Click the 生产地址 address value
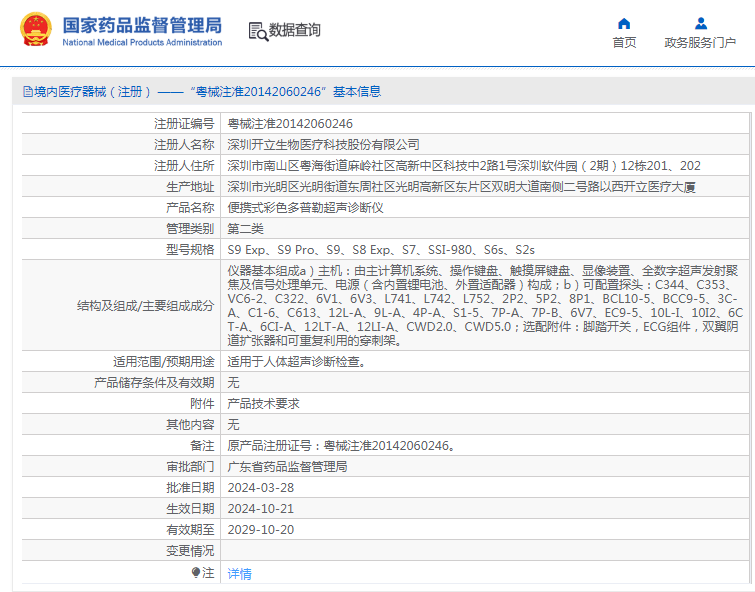Screen dimensions: 755x592 (461, 187)
